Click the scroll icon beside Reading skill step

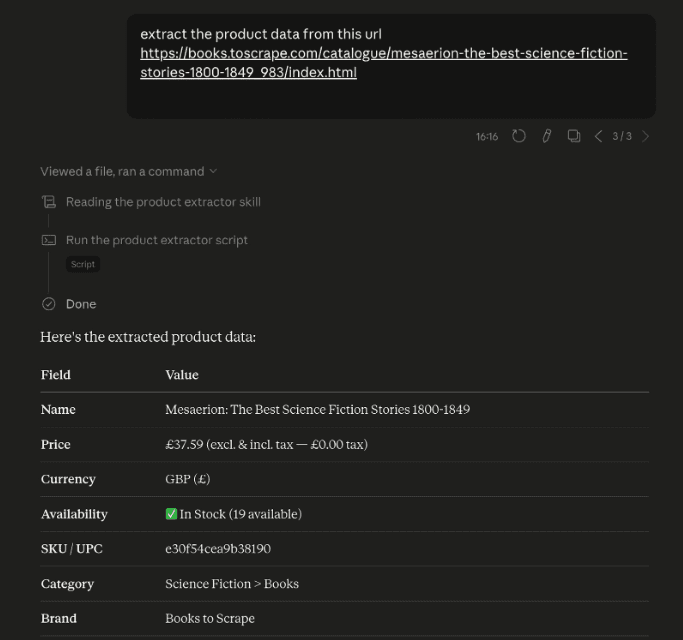click(x=48, y=202)
